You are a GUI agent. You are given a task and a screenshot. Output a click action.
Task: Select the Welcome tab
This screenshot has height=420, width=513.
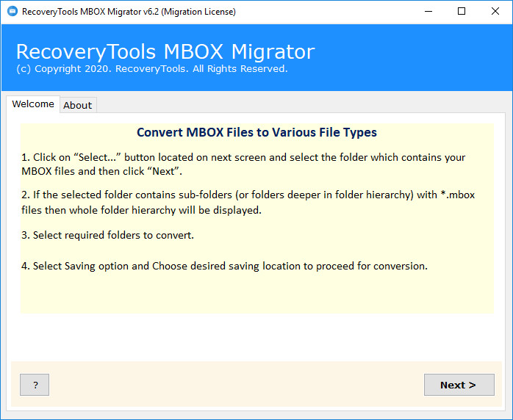(33, 104)
